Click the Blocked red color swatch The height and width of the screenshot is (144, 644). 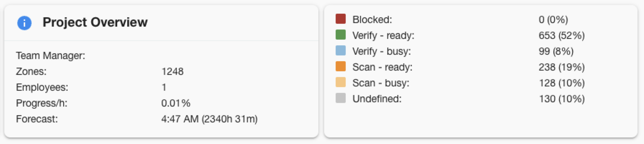tap(340, 19)
